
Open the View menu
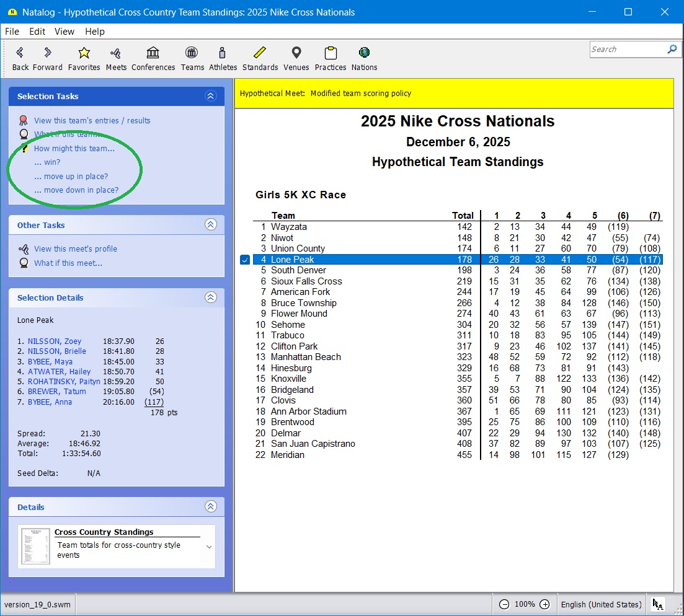click(64, 32)
